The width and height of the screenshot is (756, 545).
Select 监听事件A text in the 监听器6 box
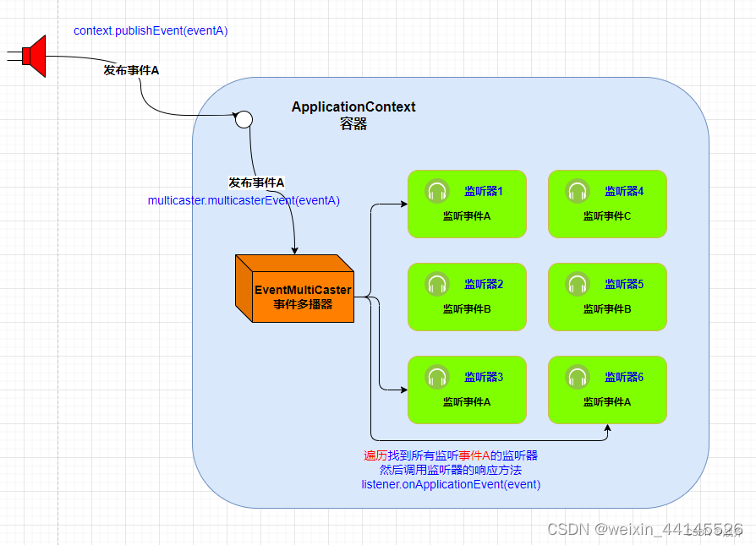607,402
